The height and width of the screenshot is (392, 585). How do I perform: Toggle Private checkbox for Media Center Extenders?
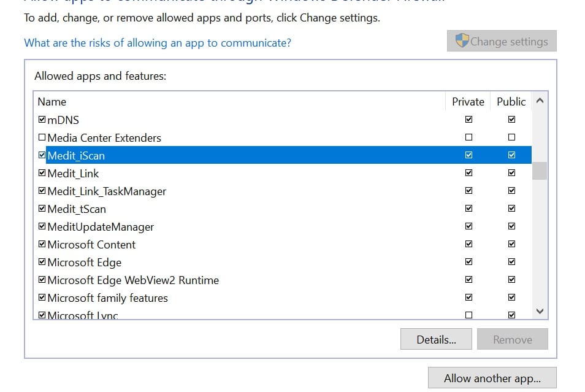tap(468, 137)
